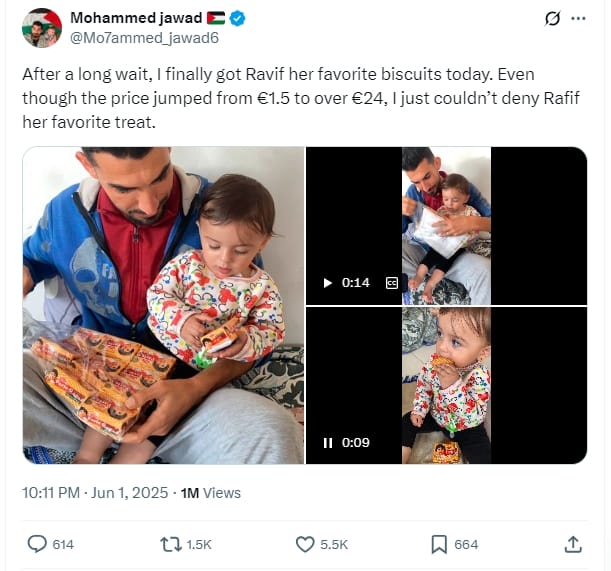This screenshot has height=571, width=611.
Task: Open Mohammed jawad's profile avatar
Action: [42, 28]
